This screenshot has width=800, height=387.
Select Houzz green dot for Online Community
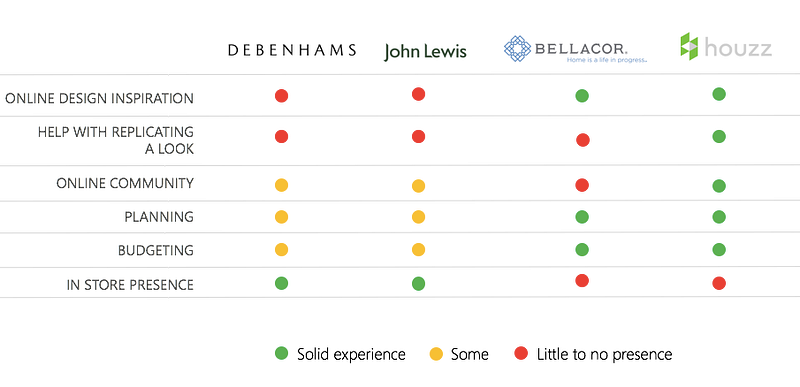coord(719,186)
